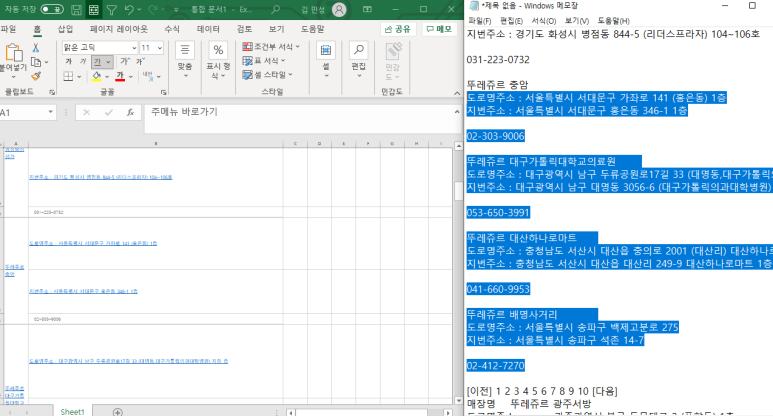The image size is (773, 416).
Task: Open the 편집 (Editing) group button
Action: point(358,60)
